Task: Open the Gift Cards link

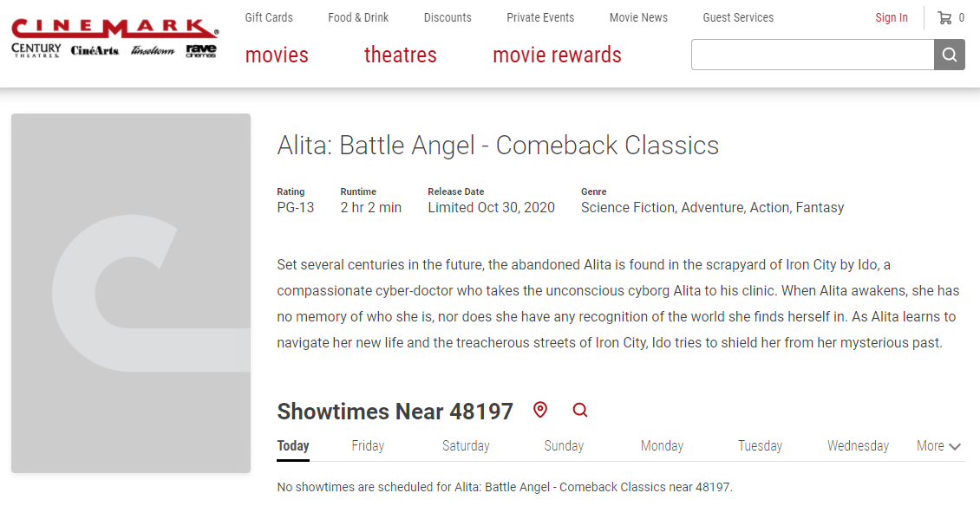Action: 269,17
